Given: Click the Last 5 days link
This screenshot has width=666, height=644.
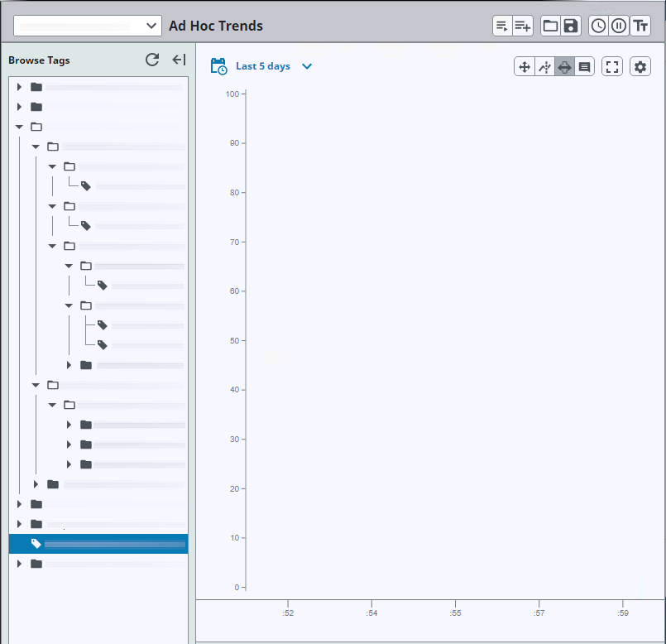Looking at the screenshot, I should tap(263, 66).
